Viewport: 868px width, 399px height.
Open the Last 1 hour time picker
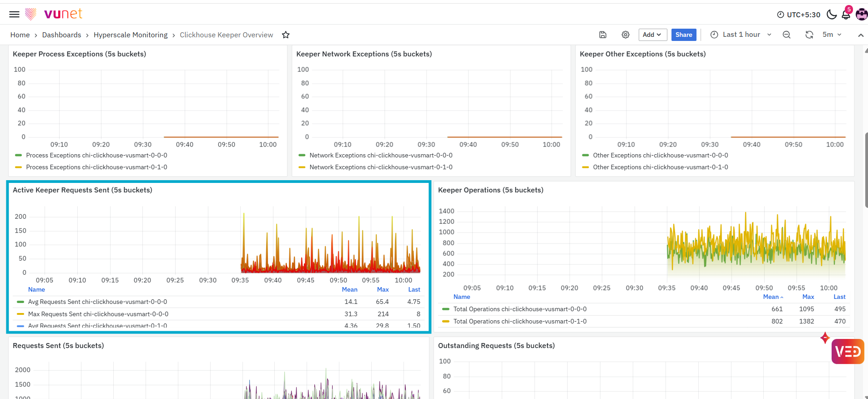(741, 35)
